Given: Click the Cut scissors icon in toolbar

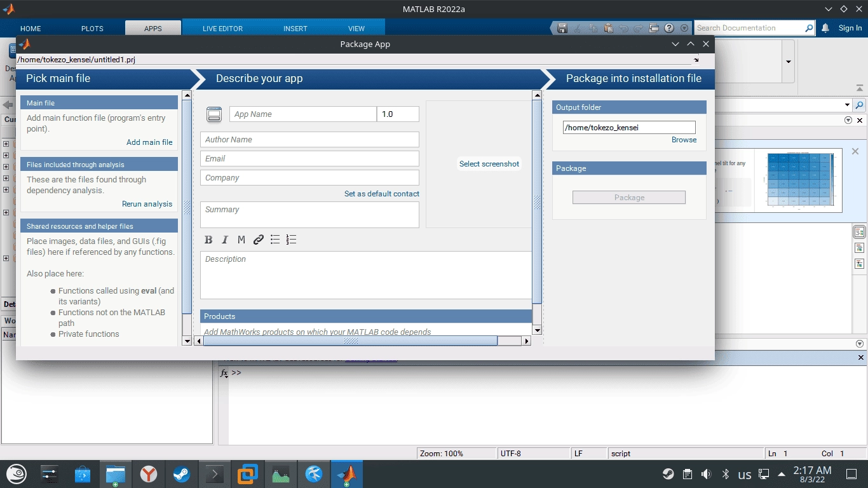Looking at the screenshot, I should (578, 28).
